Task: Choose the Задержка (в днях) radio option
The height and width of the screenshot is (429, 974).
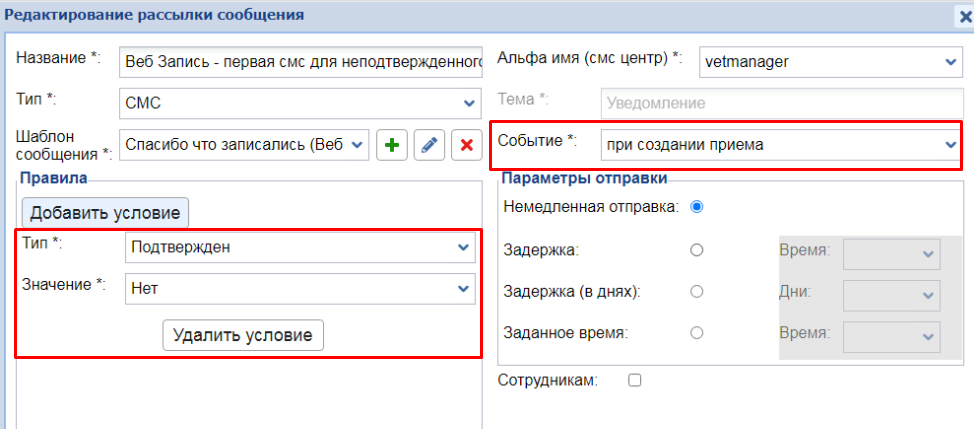Action: [x=697, y=292]
